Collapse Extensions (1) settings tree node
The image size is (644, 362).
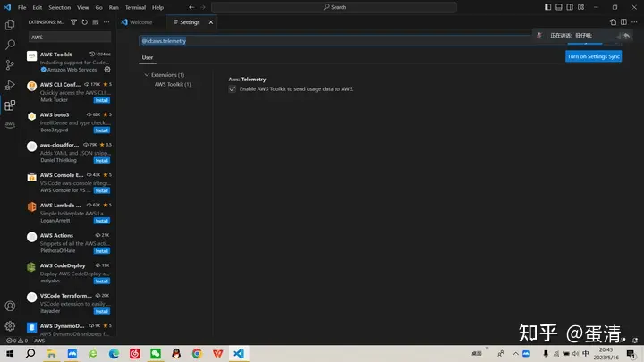(x=147, y=75)
